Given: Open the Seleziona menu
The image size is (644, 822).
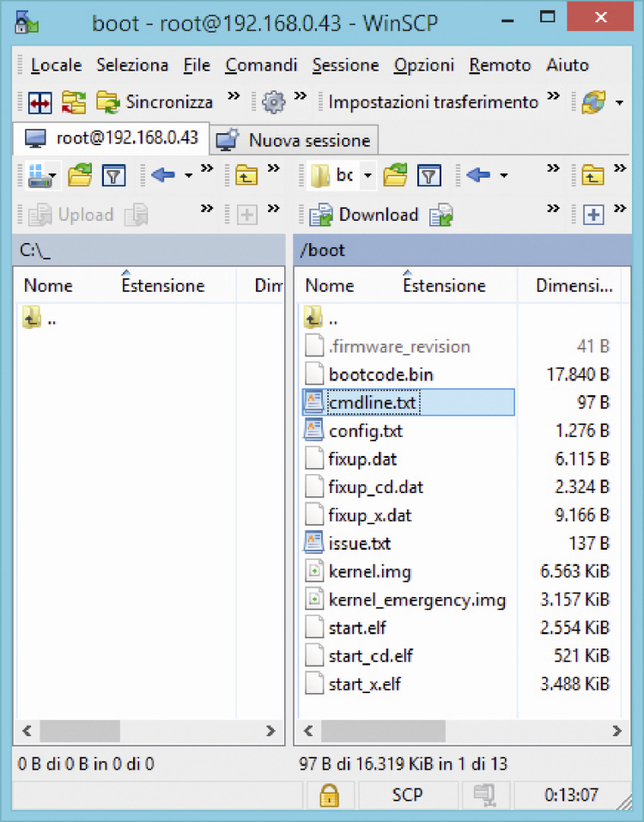Looking at the screenshot, I should [x=132, y=65].
